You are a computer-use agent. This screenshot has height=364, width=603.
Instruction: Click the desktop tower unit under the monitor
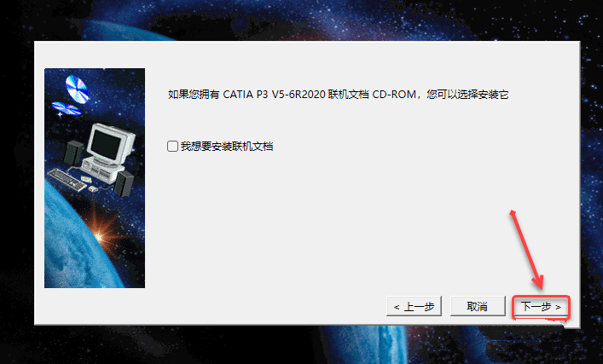coord(101,169)
